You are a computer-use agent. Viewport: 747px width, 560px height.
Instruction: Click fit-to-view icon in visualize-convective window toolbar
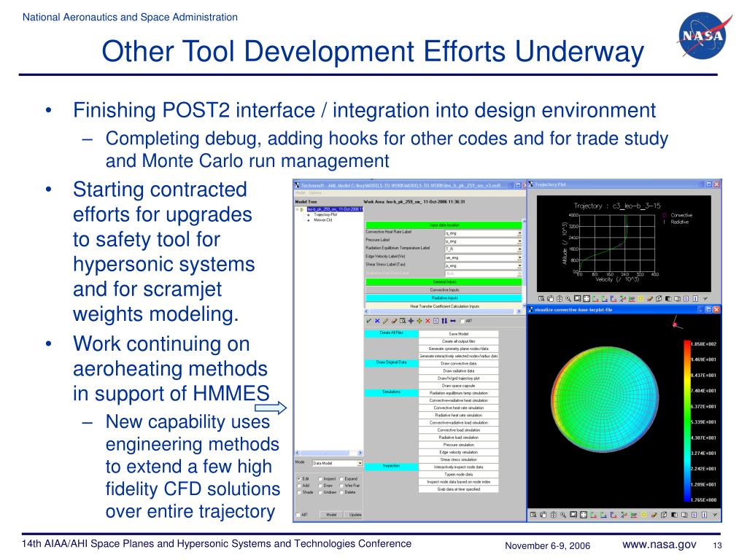pyautogui.click(x=584, y=515)
